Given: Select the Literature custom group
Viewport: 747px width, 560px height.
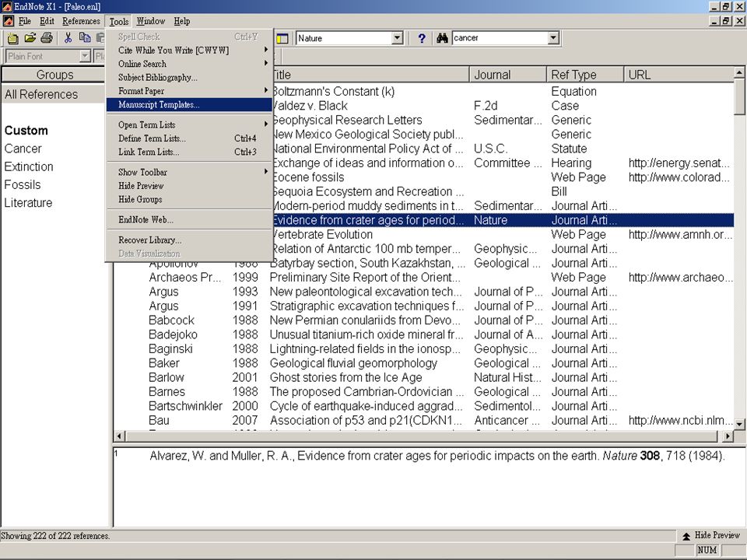Looking at the screenshot, I should click(28, 203).
